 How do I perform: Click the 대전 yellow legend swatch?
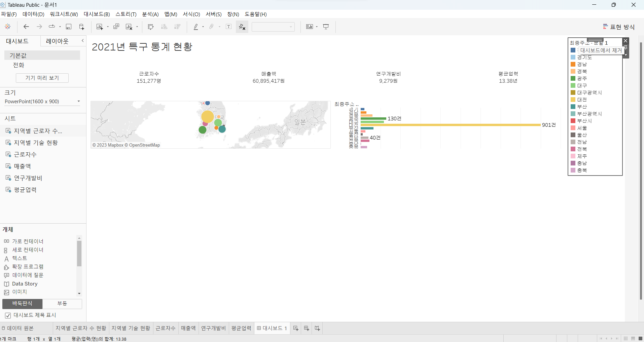[573, 100]
